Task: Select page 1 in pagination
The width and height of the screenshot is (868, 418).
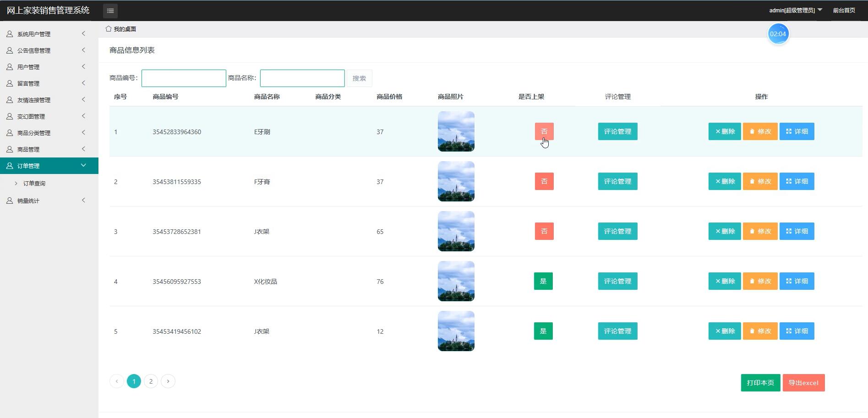Action: click(134, 381)
